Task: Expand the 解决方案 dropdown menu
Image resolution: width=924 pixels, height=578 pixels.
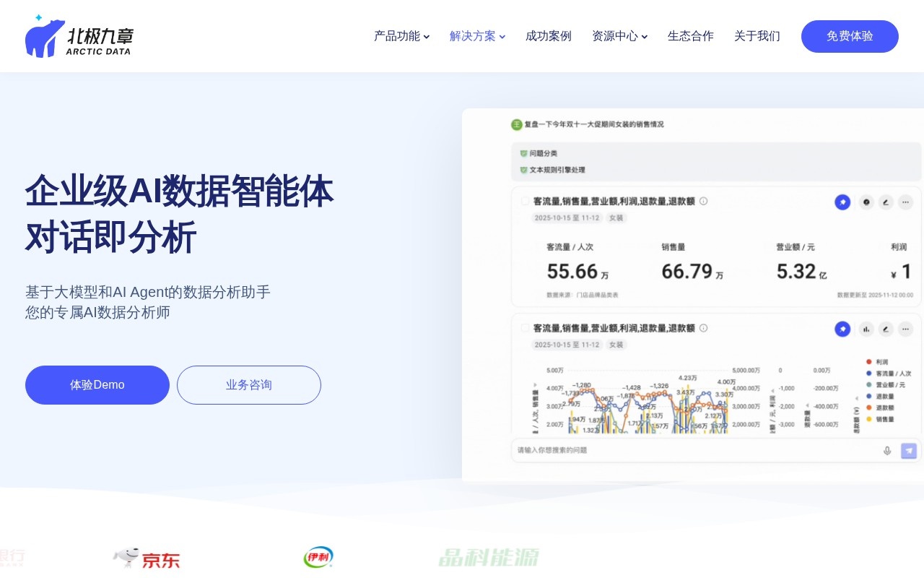Action: tap(477, 36)
